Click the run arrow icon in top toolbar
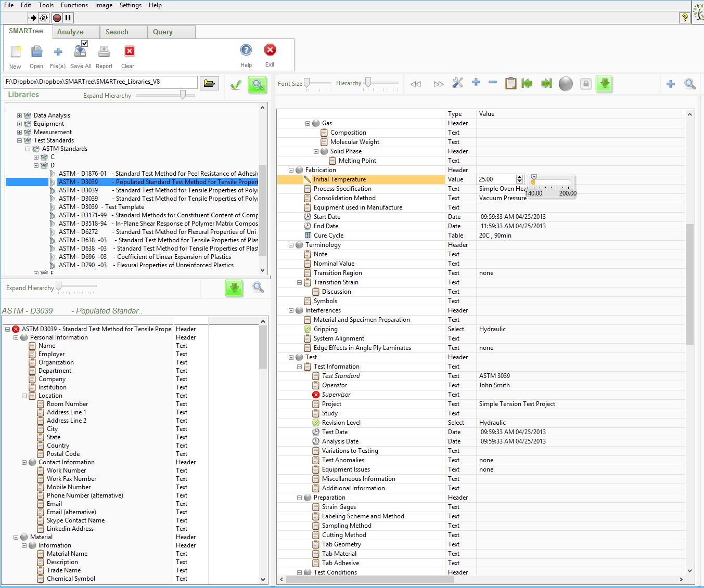 [32, 18]
